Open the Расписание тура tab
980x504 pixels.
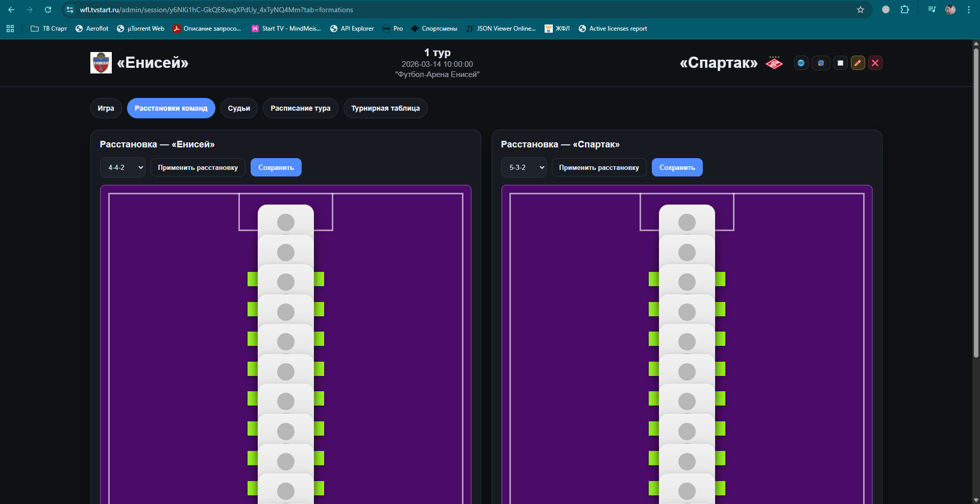301,108
